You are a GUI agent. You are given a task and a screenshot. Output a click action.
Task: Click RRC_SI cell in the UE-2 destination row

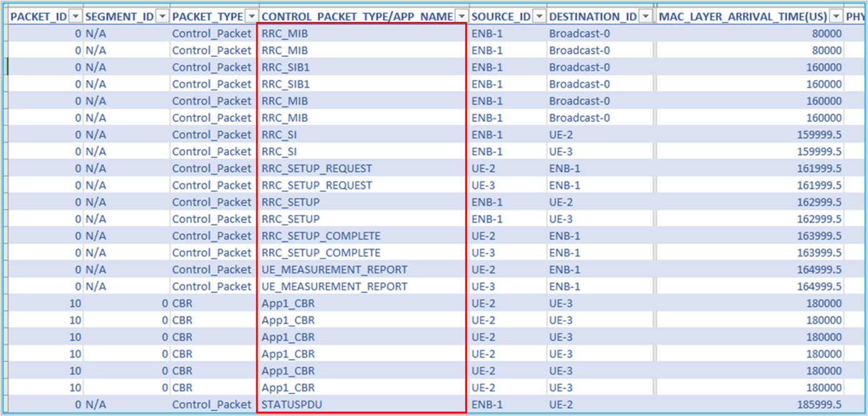(x=279, y=134)
